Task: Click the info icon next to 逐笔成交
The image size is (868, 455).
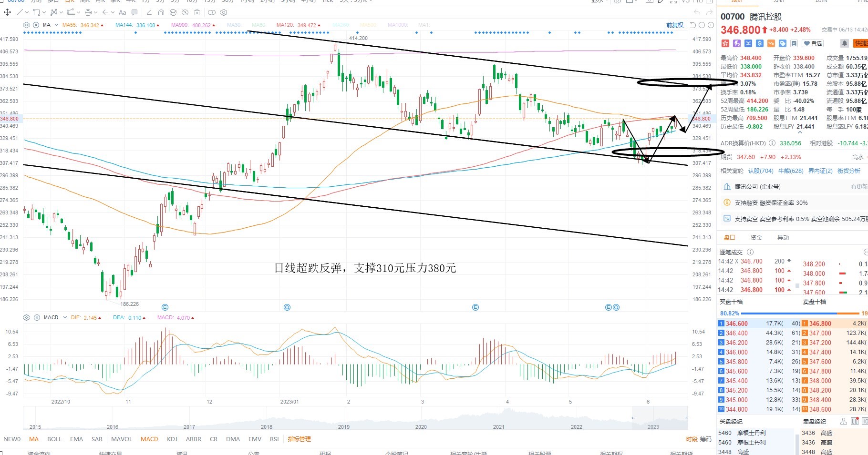Action: [x=750, y=252]
